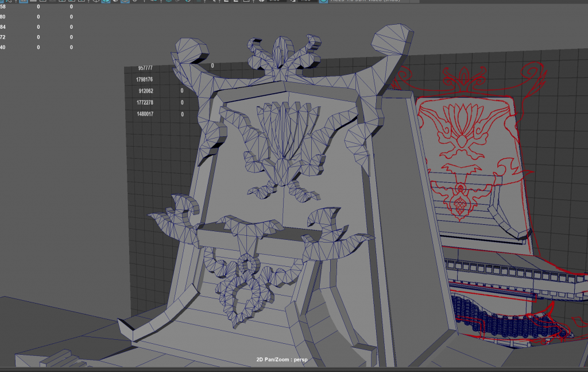Click the value 912062 on the reference plane
Screen dimensions: 588x372
(146, 91)
